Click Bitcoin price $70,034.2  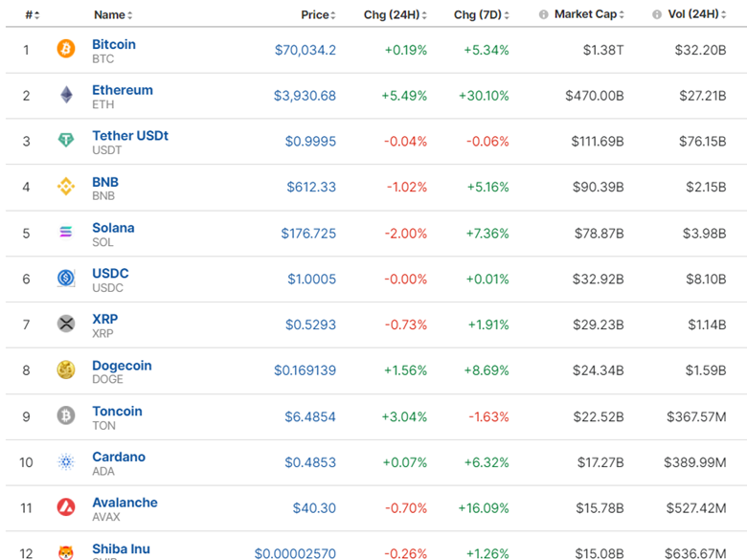(306, 50)
